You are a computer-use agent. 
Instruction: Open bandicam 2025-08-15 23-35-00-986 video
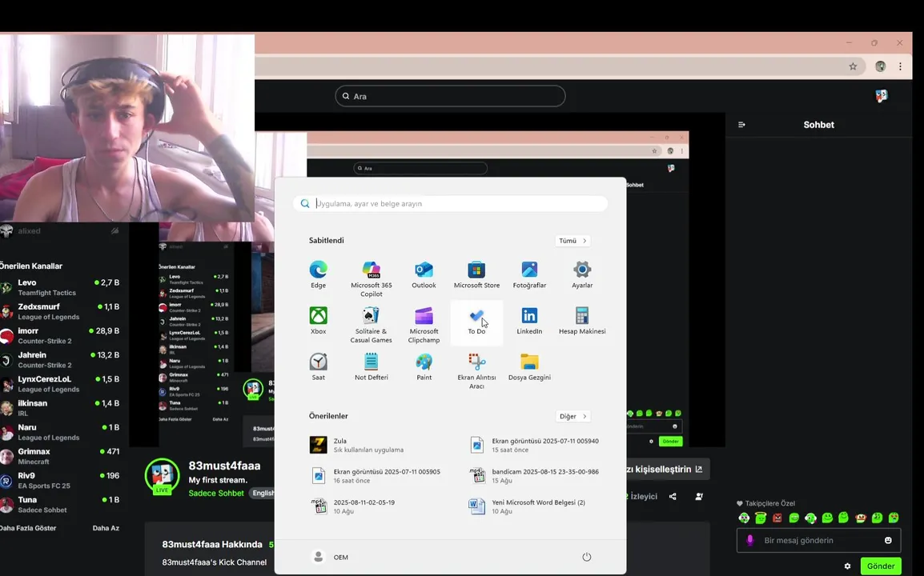click(x=535, y=476)
